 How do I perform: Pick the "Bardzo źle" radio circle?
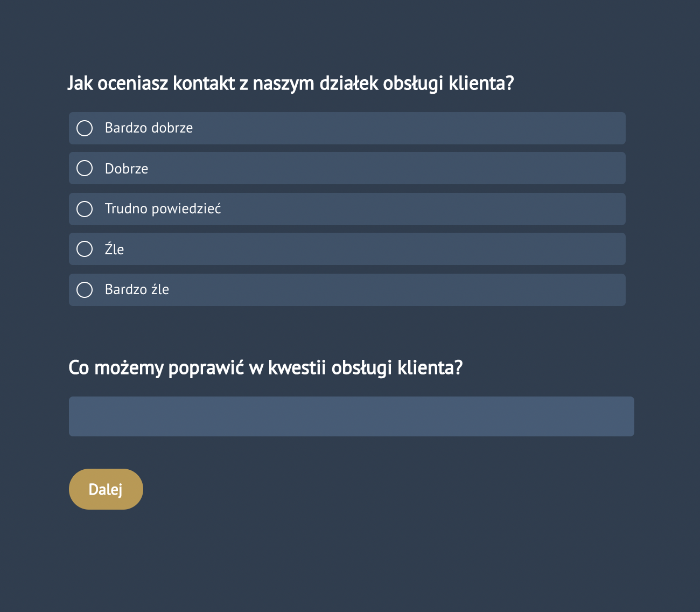[x=85, y=290]
